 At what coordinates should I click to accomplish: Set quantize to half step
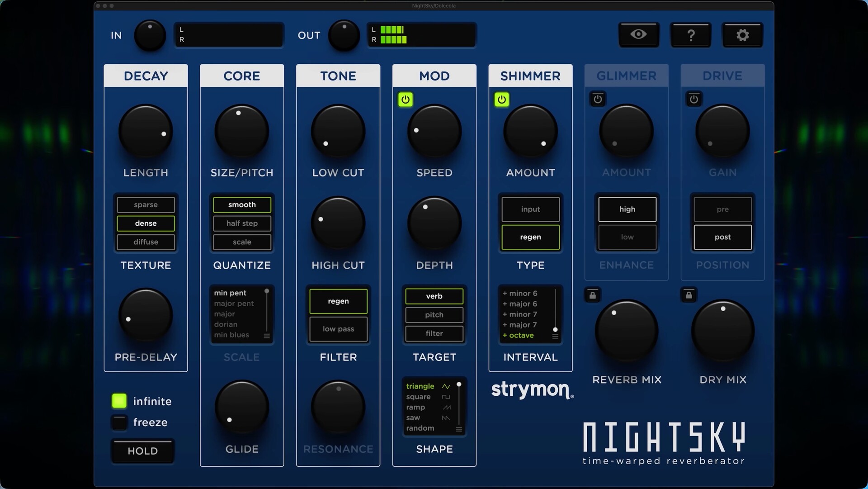pyautogui.click(x=242, y=223)
